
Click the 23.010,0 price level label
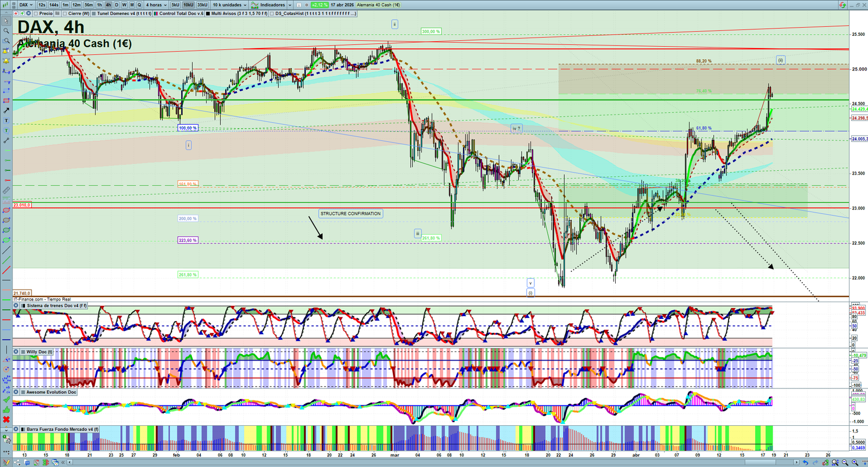point(22,206)
